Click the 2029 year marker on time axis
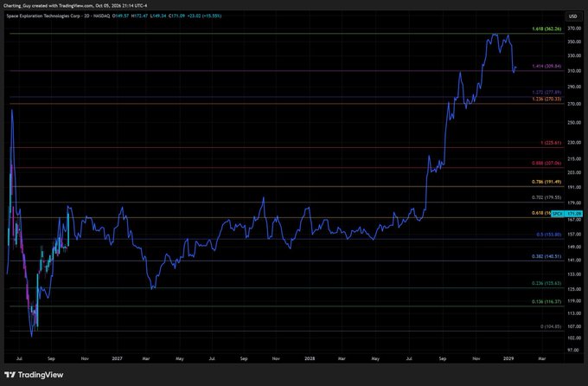The image size is (588, 386). tap(508, 358)
